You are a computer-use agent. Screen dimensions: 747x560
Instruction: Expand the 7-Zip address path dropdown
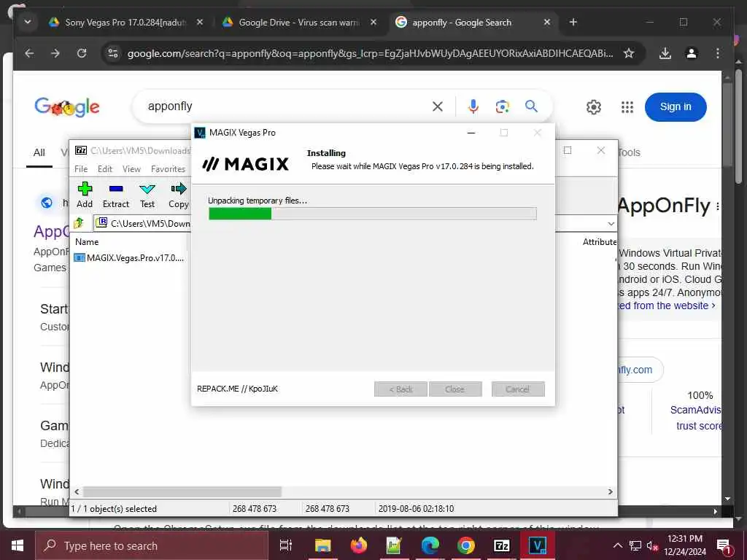pos(611,223)
